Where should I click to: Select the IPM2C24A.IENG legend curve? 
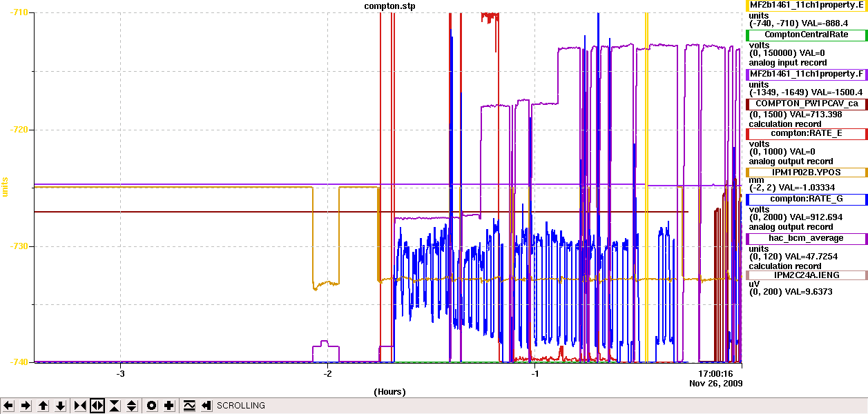(807, 275)
